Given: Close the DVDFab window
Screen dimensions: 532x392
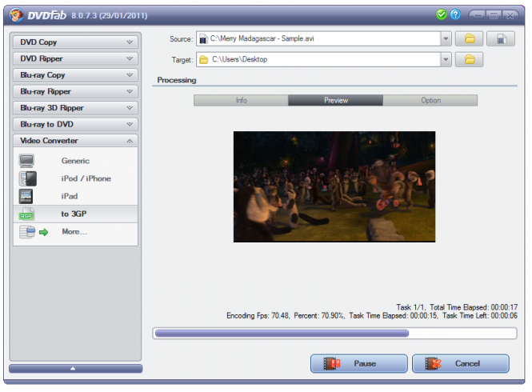Looking at the screenshot, I should [x=510, y=15].
